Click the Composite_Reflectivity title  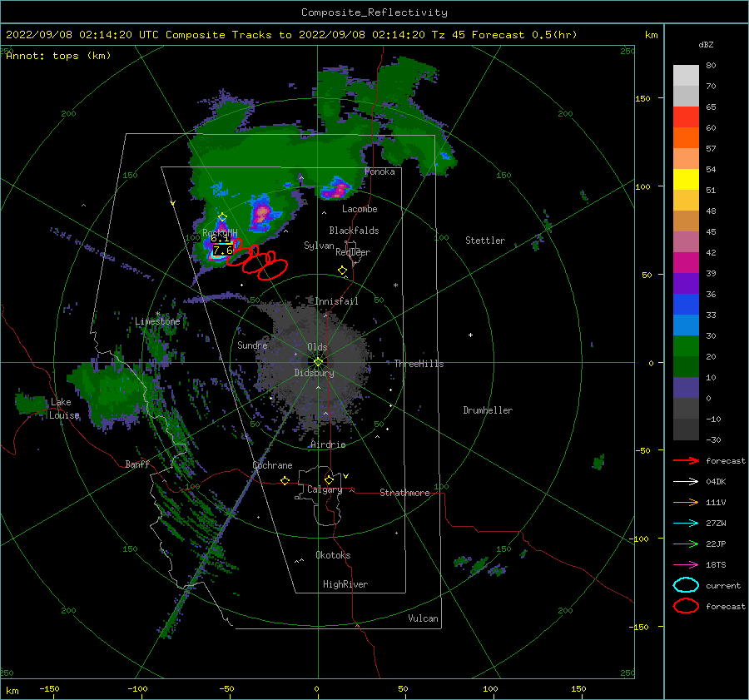coord(374,12)
